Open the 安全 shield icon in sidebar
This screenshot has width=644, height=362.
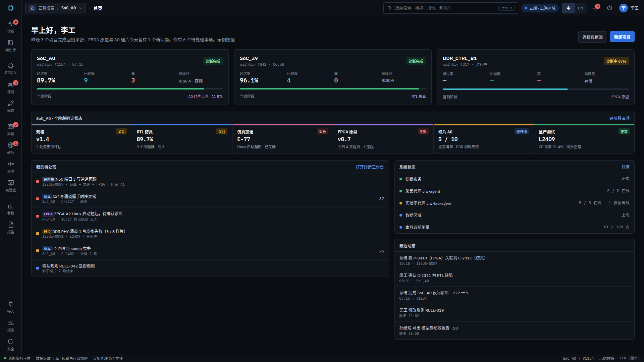(11, 344)
